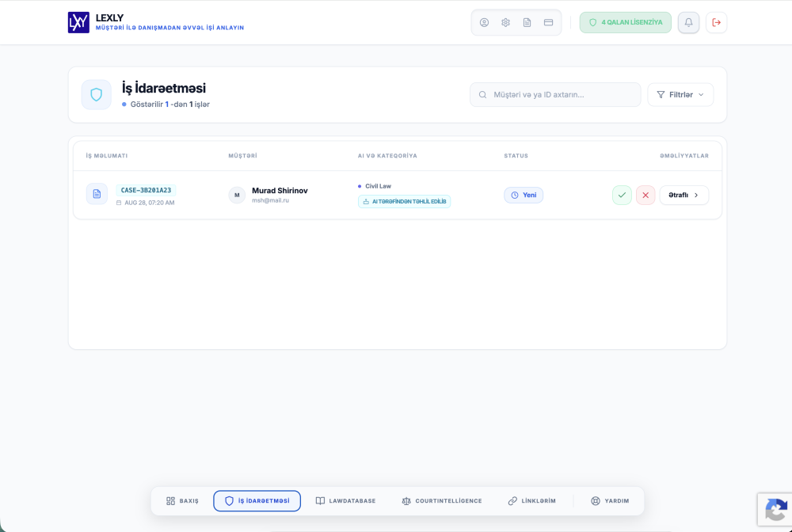Reject the case with red X

(x=645, y=195)
